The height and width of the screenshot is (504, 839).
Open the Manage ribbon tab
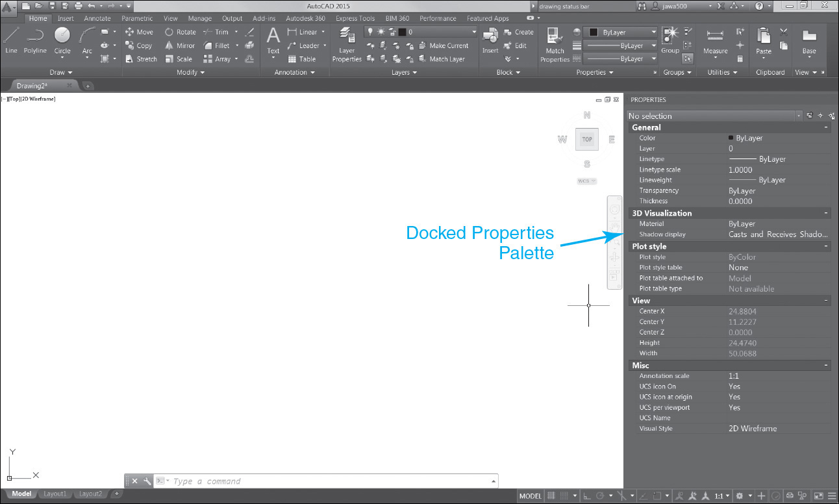200,18
